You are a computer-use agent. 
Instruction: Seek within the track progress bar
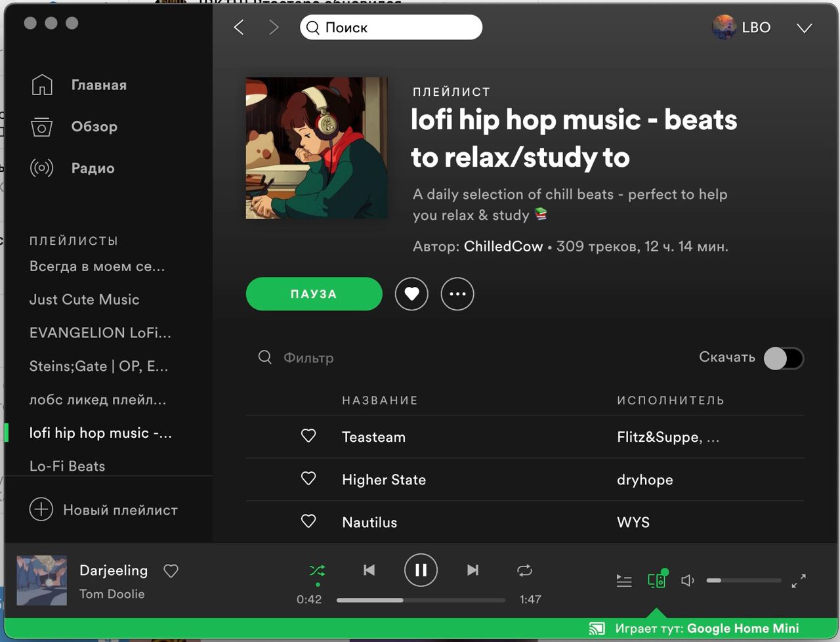click(x=421, y=600)
